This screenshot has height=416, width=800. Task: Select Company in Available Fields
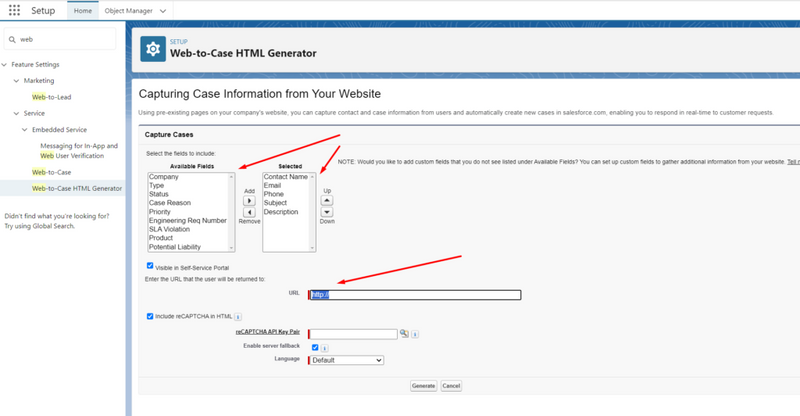click(x=164, y=177)
